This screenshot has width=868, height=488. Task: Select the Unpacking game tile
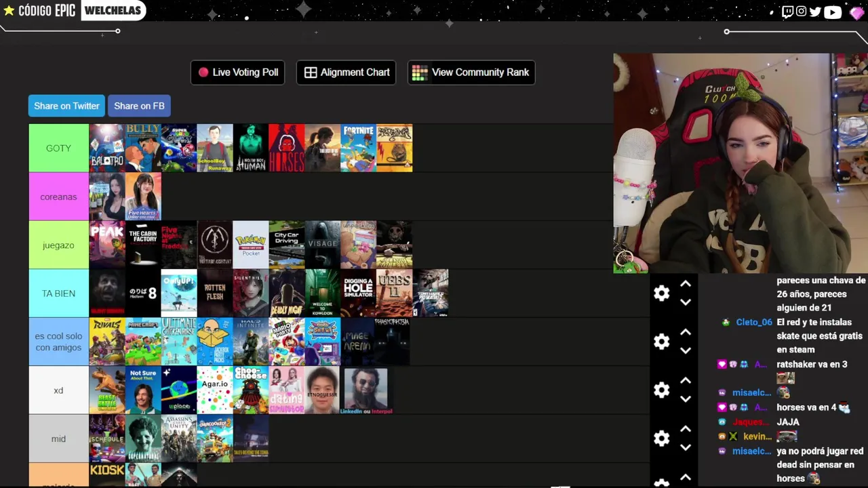358,245
